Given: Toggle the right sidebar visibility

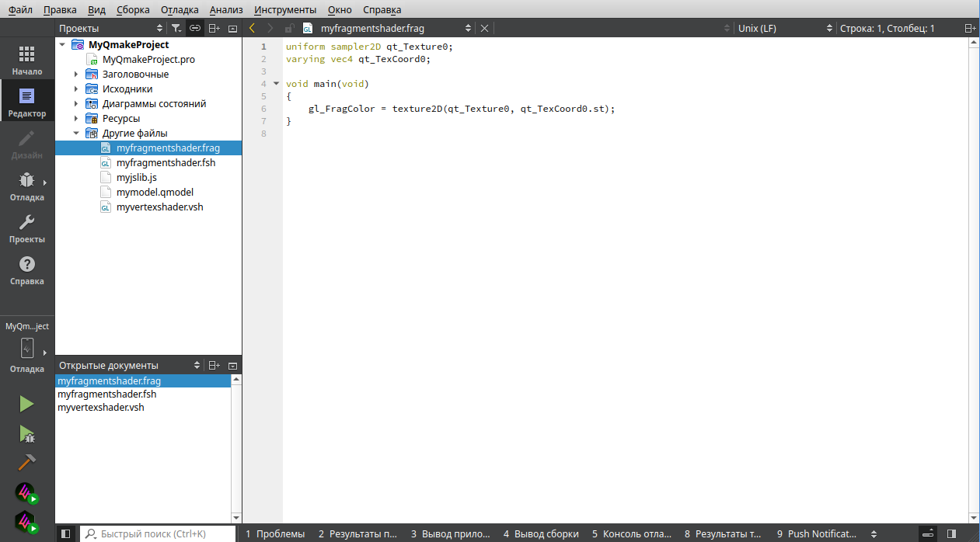Looking at the screenshot, I should click(x=951, y=533).
